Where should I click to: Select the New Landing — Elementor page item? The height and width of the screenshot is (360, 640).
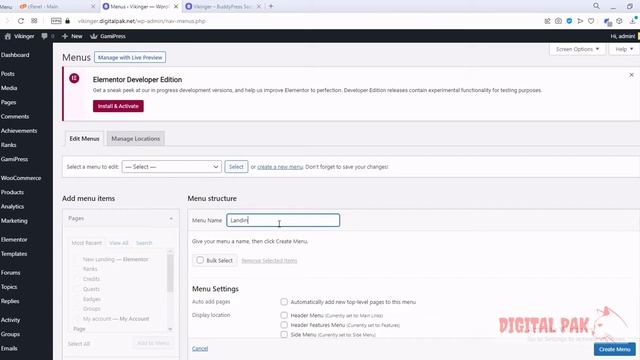point(115,259)
